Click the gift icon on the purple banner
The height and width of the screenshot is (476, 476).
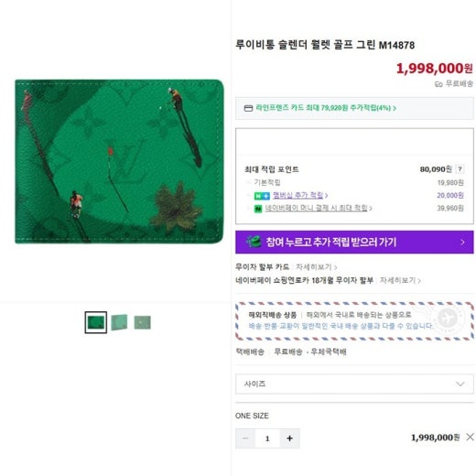254,242
